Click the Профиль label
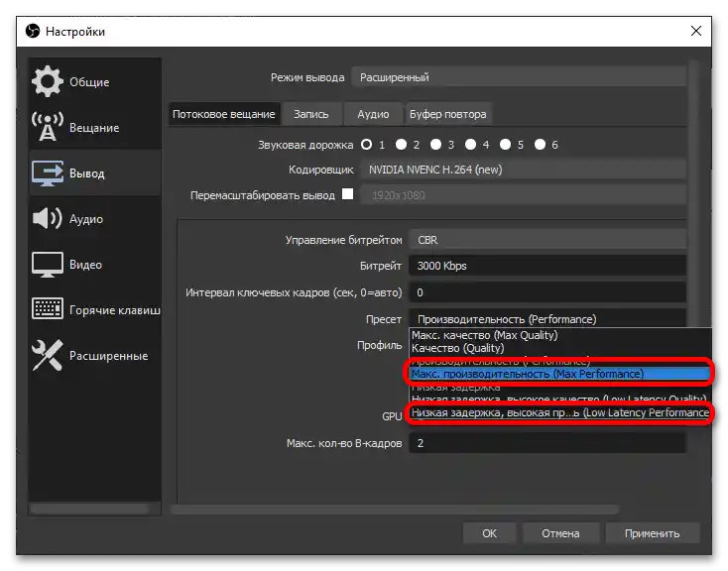The height and width of the screenshot is (571, 728). coord(379,345)
